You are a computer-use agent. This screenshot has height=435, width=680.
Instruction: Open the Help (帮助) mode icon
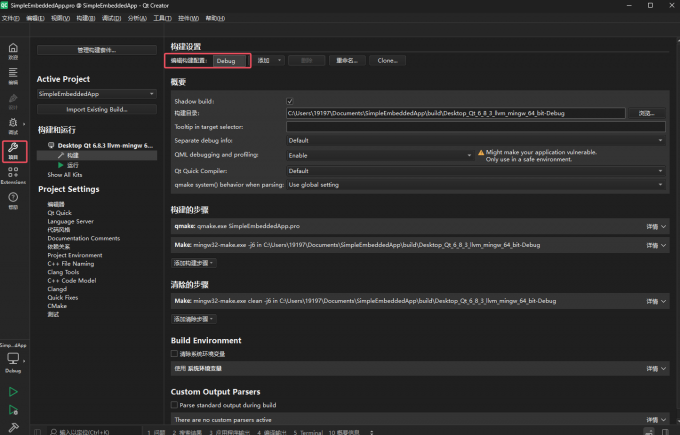pyautogui.click(x=13, y=203)
